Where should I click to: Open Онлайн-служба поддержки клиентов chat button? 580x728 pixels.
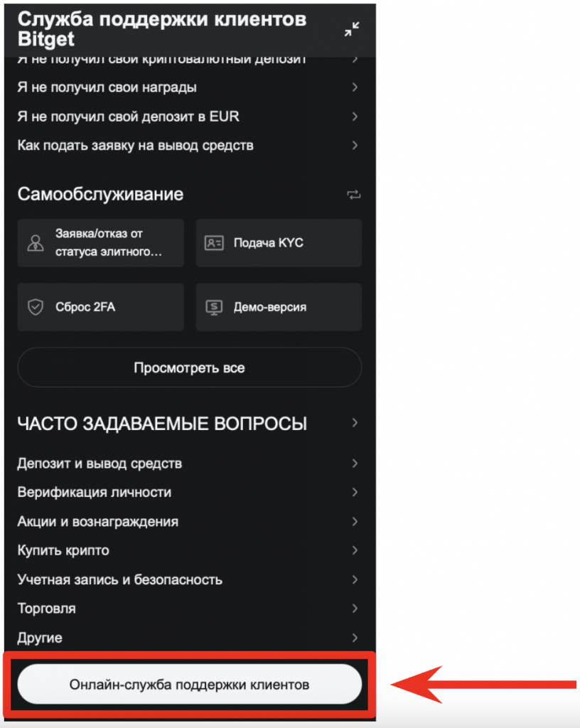tap(189, 685)
